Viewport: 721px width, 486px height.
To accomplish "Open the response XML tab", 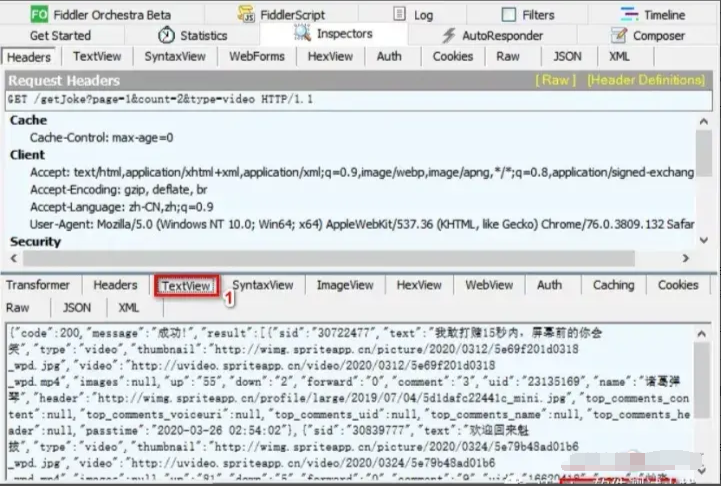I will [129, 308].
